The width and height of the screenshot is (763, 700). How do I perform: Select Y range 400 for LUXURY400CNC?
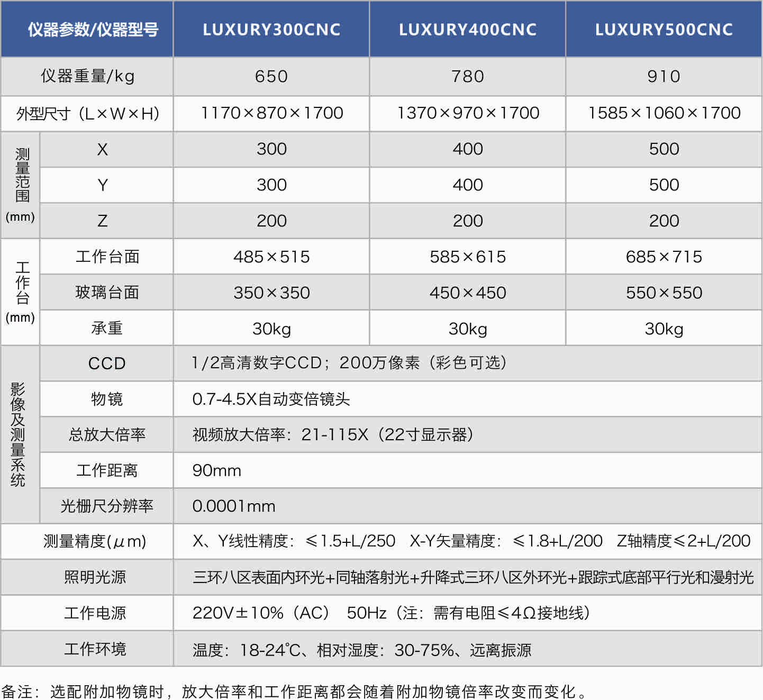point(468,185)
